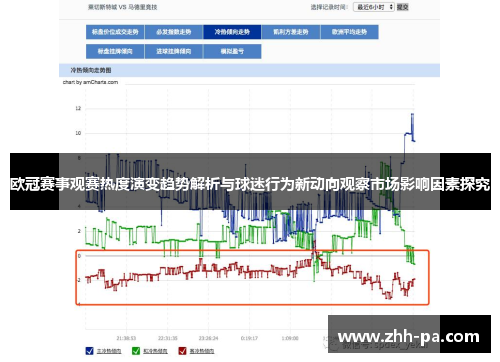The height and width of the screenshot is (362, 500).
Task: Toggle the green draw 冷热倾向 legend checkbox
Action: point(136,351)
